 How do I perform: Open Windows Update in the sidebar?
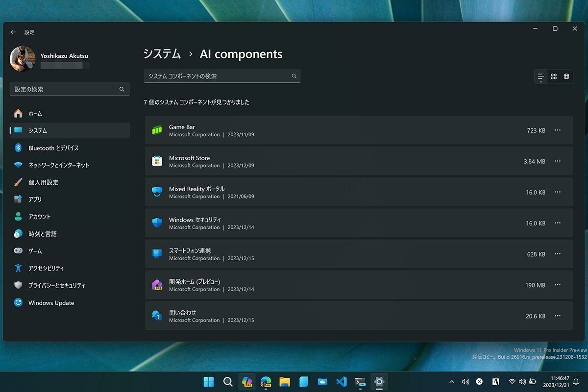70,303
